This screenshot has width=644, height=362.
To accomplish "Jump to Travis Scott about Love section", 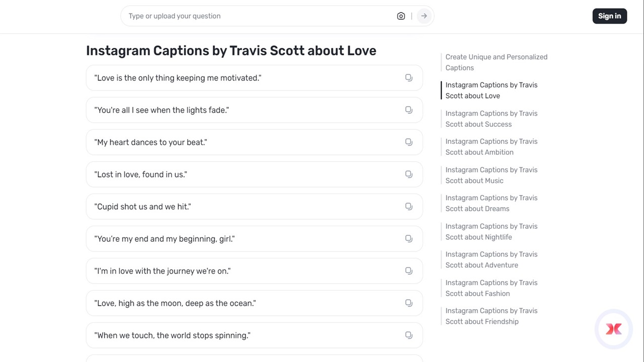I will point(491,90).
